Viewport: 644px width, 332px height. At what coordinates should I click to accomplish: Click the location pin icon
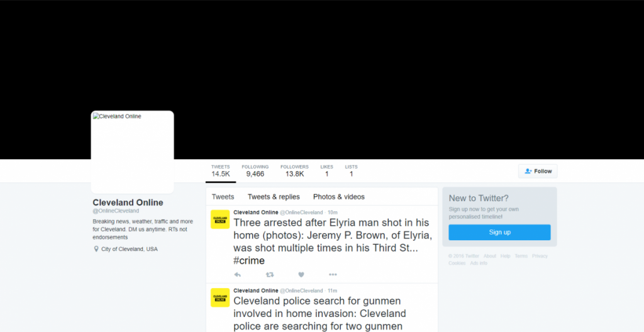point(96,249)
